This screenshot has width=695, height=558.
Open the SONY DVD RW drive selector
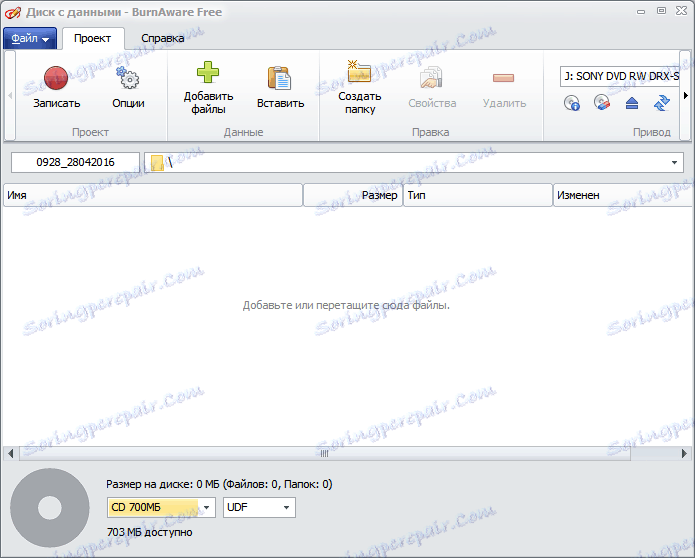click(x=620, y=76)
